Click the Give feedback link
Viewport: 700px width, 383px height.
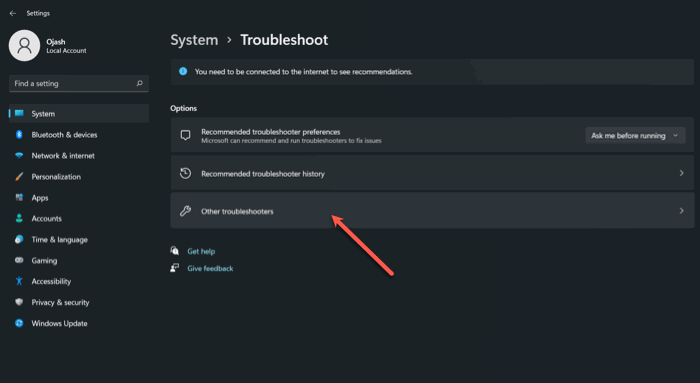210,268
